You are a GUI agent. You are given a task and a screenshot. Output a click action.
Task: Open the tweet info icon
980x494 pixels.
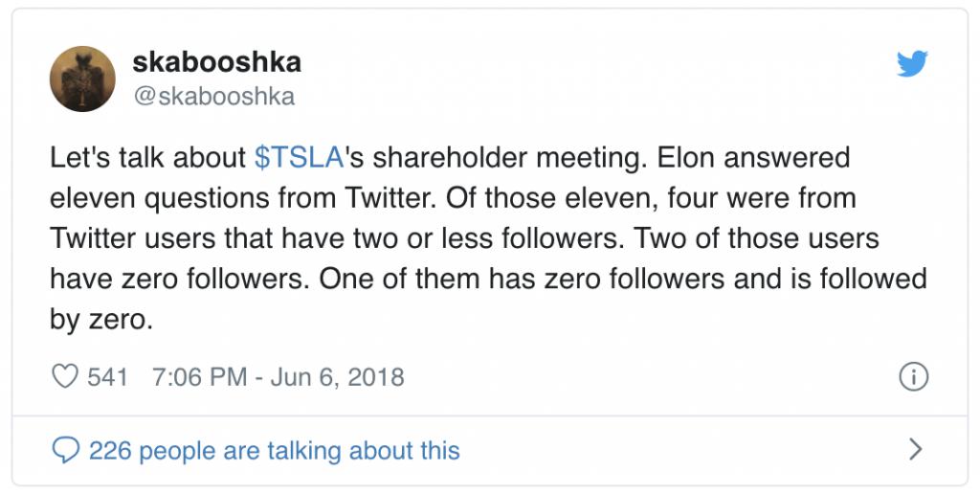(x=913, y=377)
